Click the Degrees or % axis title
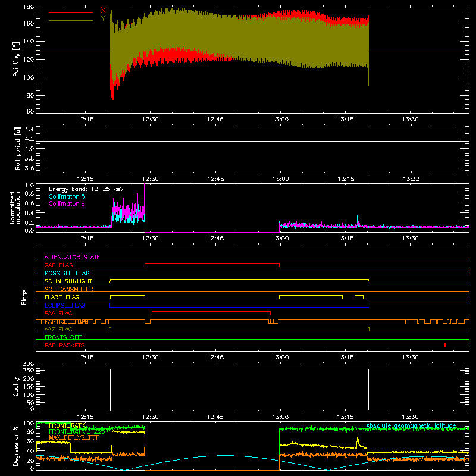Viewport: 476px width, 476px height. point(16,446)
